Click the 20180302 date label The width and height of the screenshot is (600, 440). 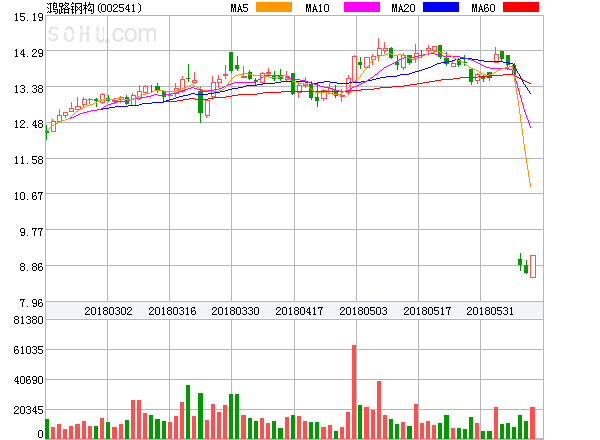108,311
